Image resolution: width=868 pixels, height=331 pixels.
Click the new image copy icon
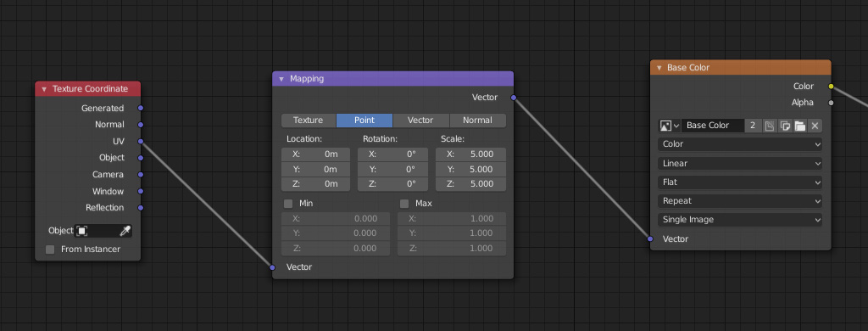click(784, 126)
